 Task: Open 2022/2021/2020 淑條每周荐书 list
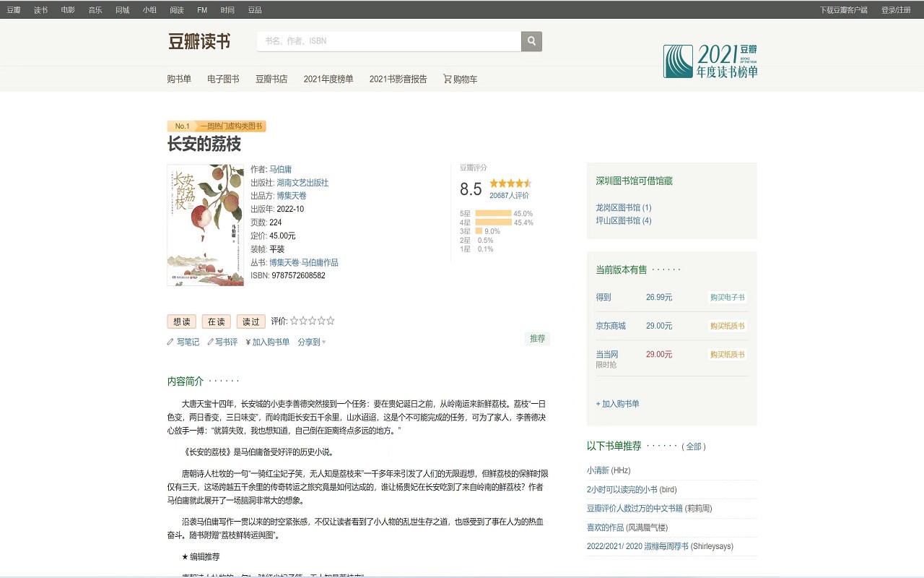638,546
